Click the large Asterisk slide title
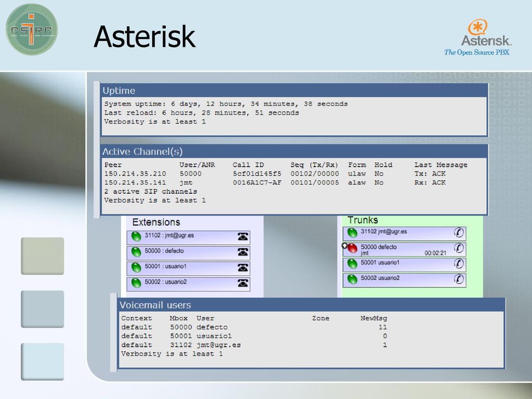Viewport: 532px width, 399px height. pyautogui.click(x=144, y=37)
